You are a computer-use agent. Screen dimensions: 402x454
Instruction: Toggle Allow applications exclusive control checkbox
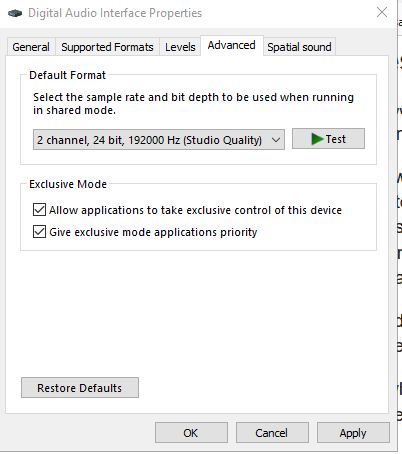[x=39, y=210]
